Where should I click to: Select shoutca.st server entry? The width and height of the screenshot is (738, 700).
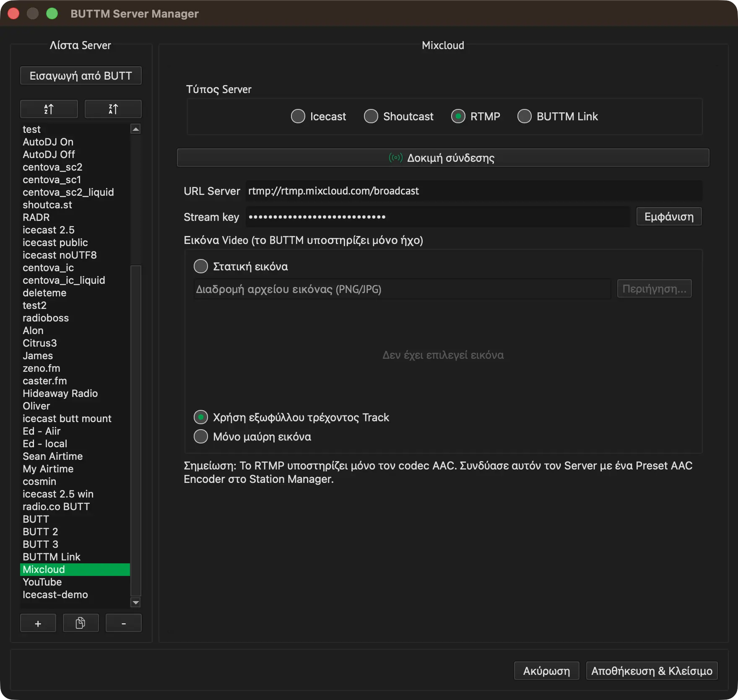[x=75, y=205]
